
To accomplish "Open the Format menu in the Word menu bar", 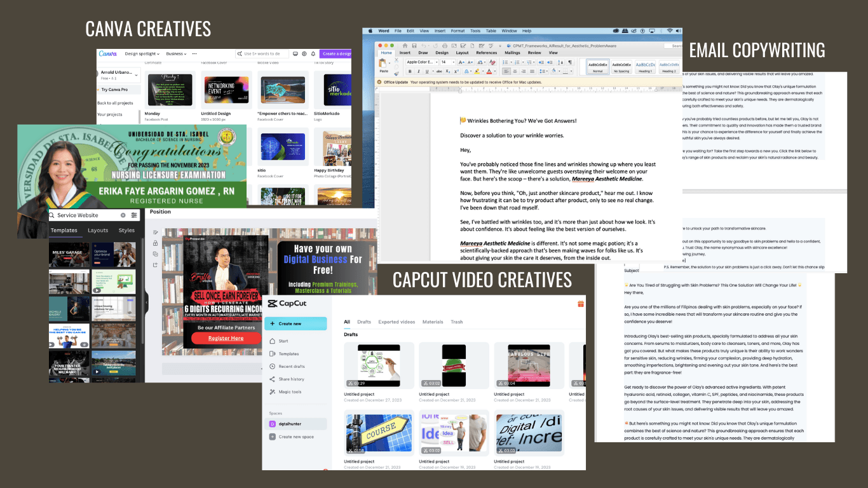I will coord(458,30).
